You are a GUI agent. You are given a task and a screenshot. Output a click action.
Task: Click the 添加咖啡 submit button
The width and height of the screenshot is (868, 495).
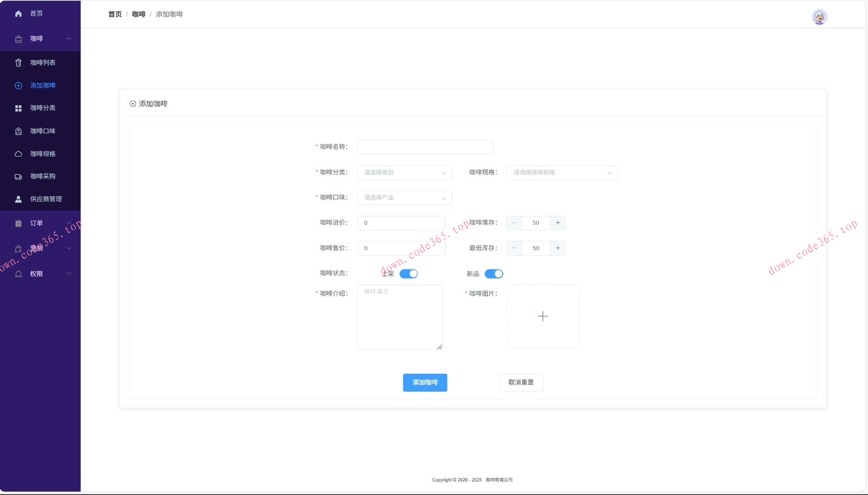[x=425, y=383]
